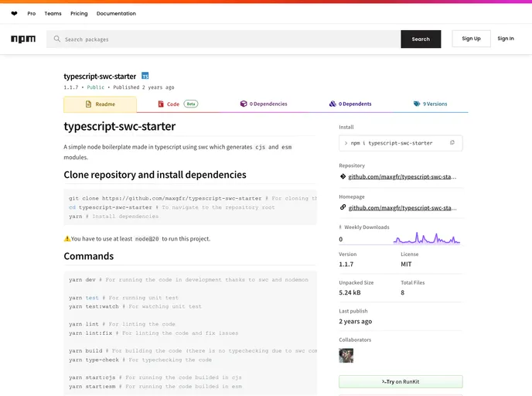Click the black Search button

coord(421,39)
